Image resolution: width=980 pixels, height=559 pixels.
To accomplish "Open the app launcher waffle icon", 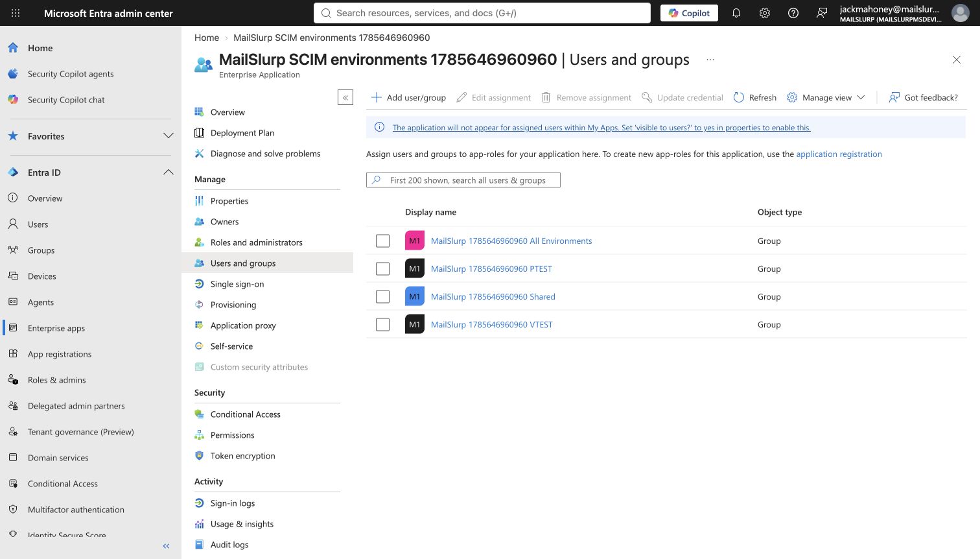I will 16,13.
